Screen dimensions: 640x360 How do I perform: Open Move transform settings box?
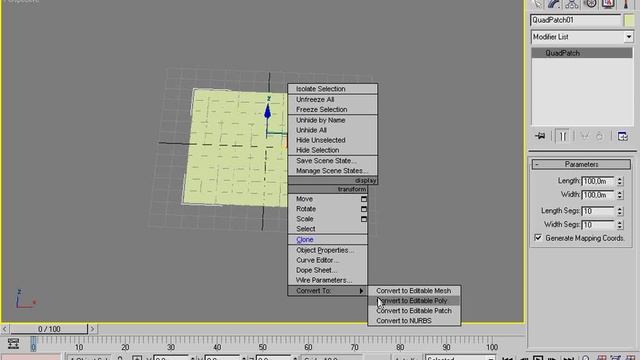pos(363,199)
